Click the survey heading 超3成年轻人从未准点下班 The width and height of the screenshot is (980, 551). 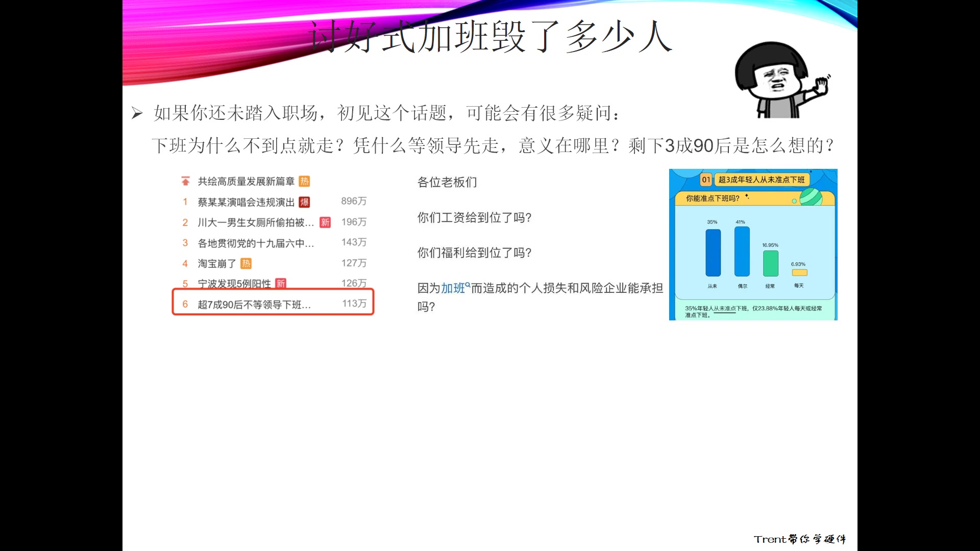click(761, 180)
